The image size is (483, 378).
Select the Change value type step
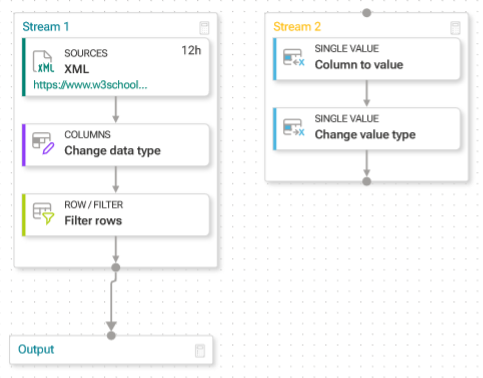click(x=367, y=129)
